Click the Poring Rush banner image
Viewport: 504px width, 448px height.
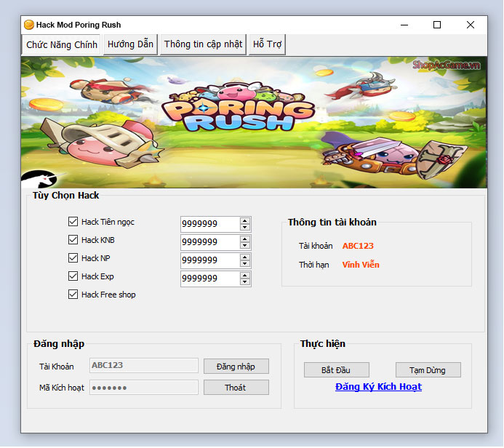point(254,122)
